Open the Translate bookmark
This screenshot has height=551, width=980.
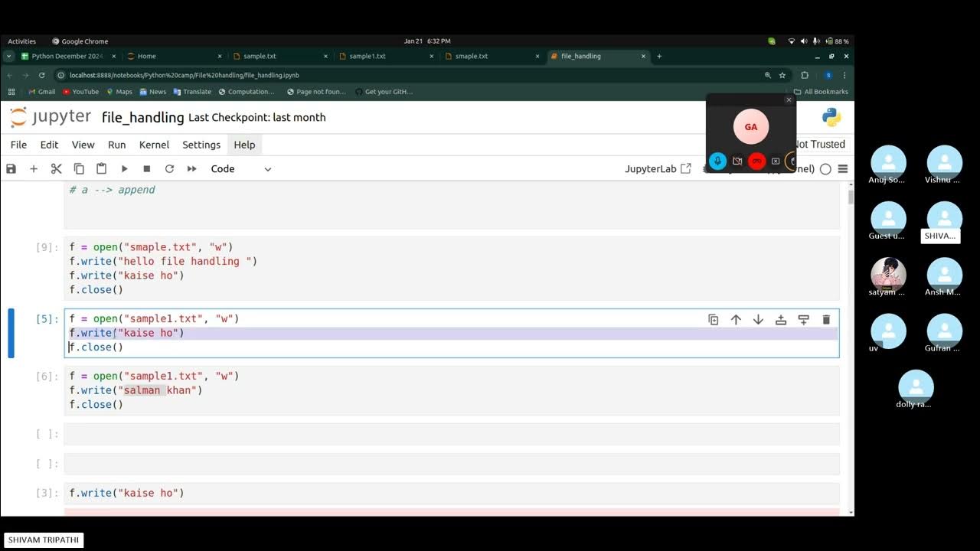click(192, 92)
